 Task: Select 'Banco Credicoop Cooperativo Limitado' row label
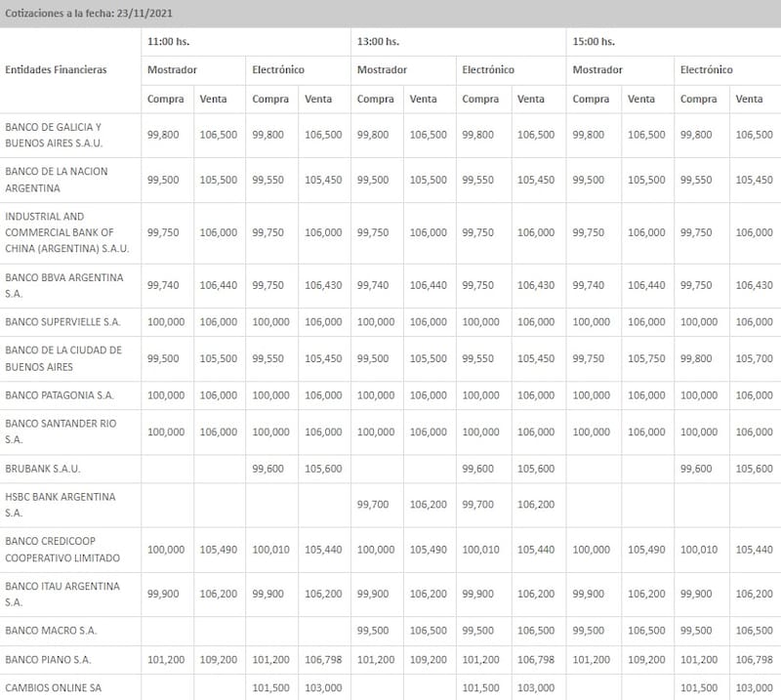click(x=62, y=549)
